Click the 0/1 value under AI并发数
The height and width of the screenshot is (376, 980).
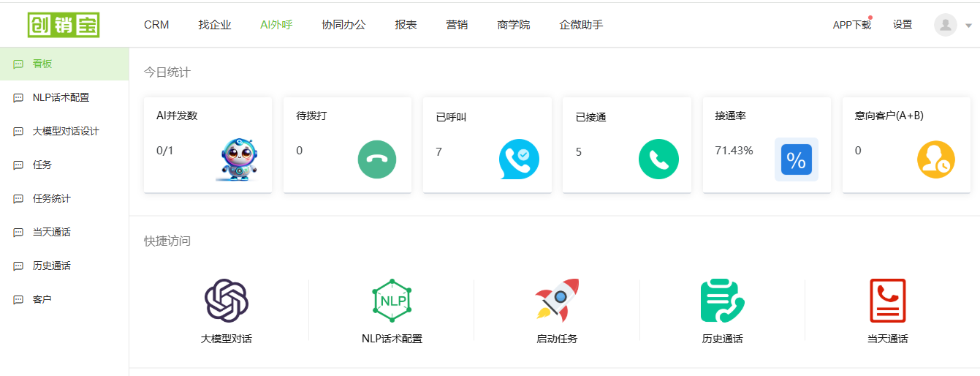pyautogui.click(x=165, y=151)
